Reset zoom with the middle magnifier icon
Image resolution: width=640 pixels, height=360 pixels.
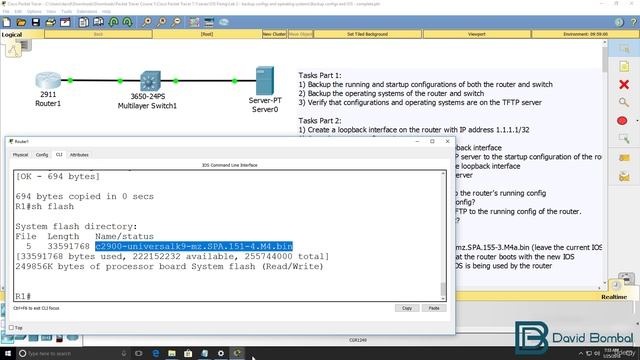click(162, 22)
